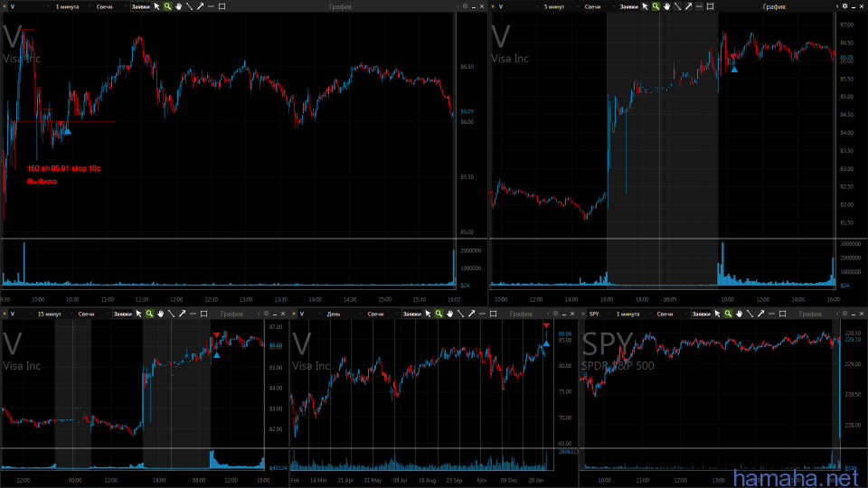Pick the trend line tool in the 1 минута V chart
Image resolution: width=868 pixels, height=488 pixels.
(x=189, y=6)
